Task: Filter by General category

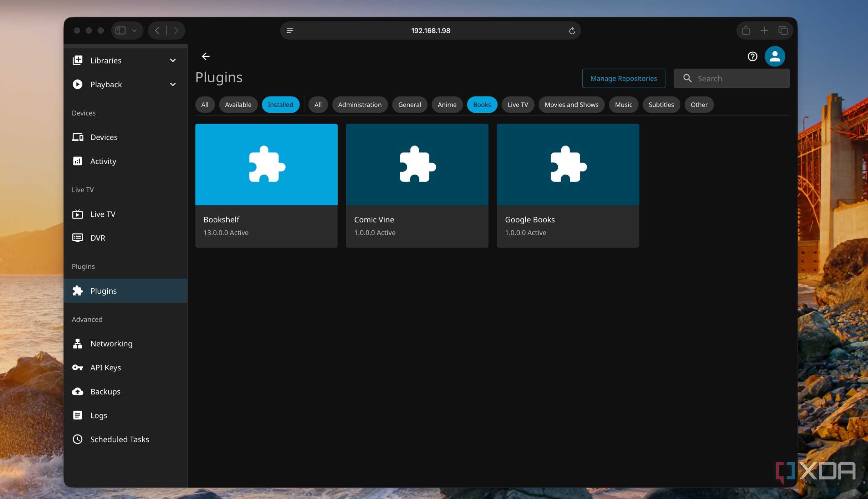Action: click(410, 104)
